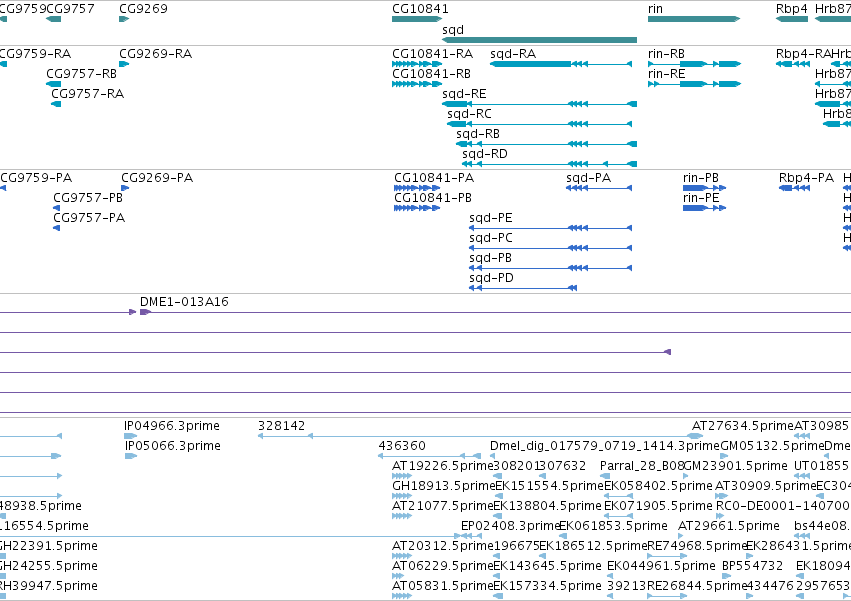
Task: Click the BP554732 feature label
Action: (752, 566)
